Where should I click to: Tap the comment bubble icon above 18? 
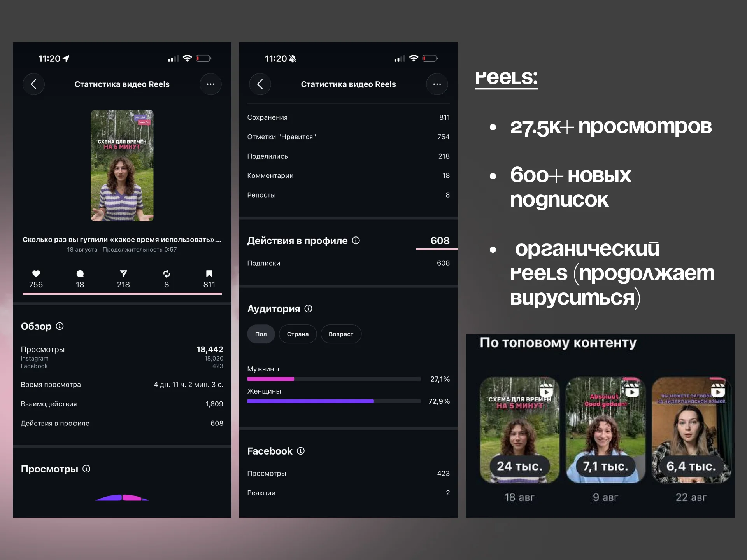(x=80, y=273)
